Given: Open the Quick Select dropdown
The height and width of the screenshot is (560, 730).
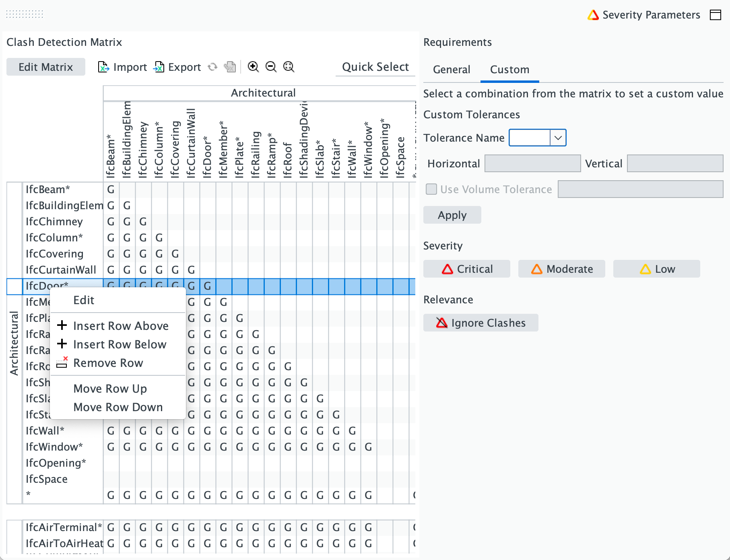Looking at the screenshot, I should click(375, 67).
